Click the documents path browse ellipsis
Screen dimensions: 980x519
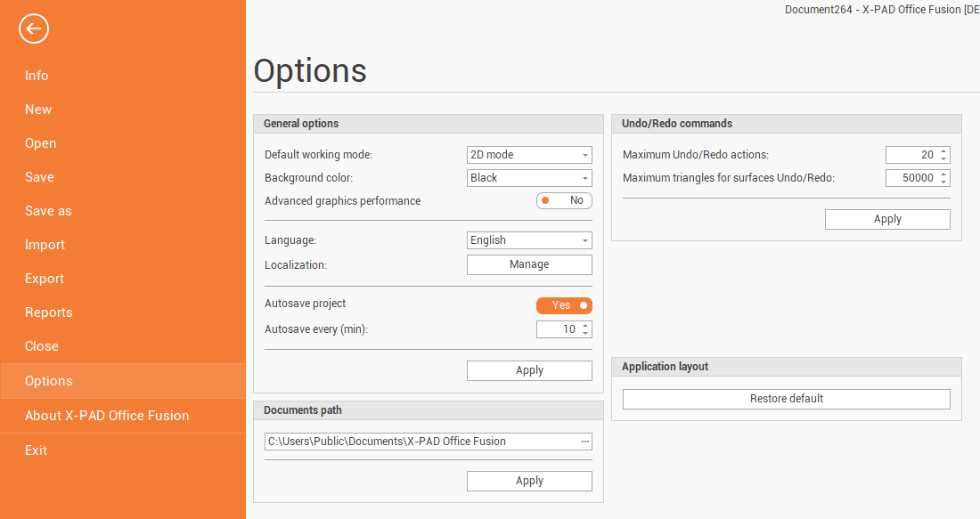click(584, 442)
